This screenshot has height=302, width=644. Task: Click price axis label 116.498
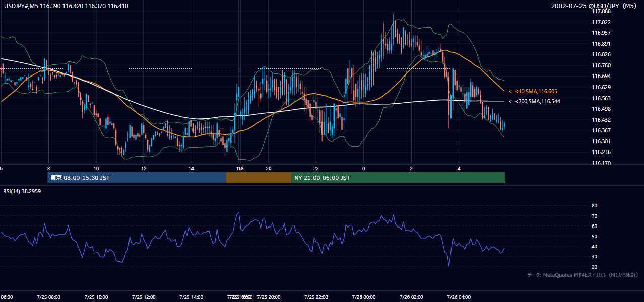tap(601, 109)
